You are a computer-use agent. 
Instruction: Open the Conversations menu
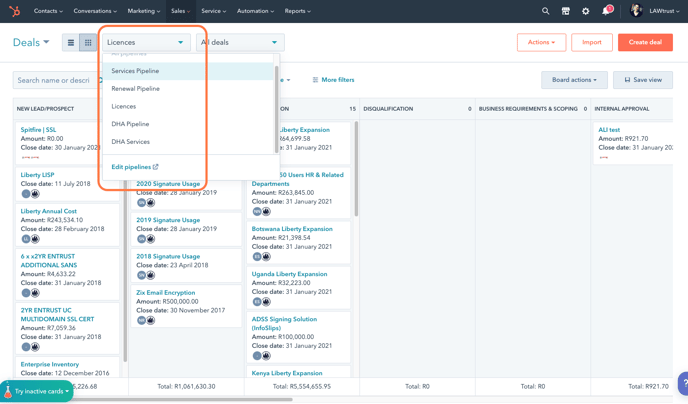[x=95, y=11]
